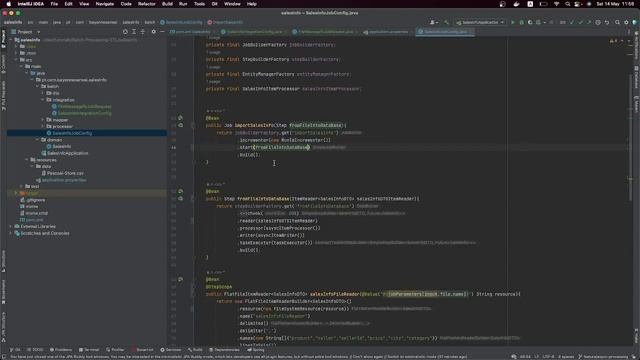Image resolution: width=640 pixels, height=360 pixels.
Task: Toggle the Project side tool window button
Action: [x=3, y=38]
